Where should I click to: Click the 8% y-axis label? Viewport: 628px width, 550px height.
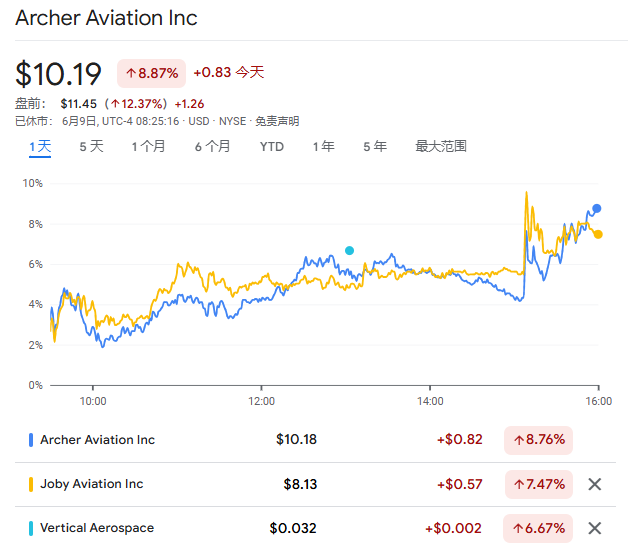tap(35, 224)
